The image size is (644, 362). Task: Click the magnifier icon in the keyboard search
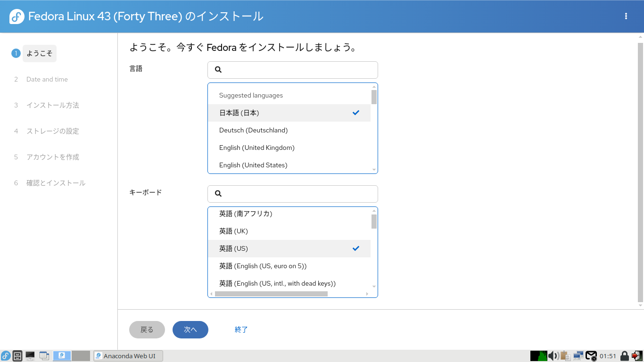(x=218, y=194)
